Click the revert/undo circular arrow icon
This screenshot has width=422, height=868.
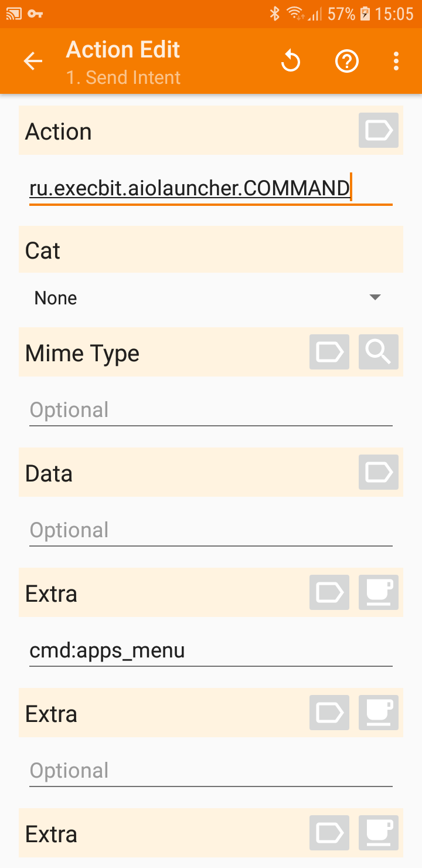click(x=291, y=61)
